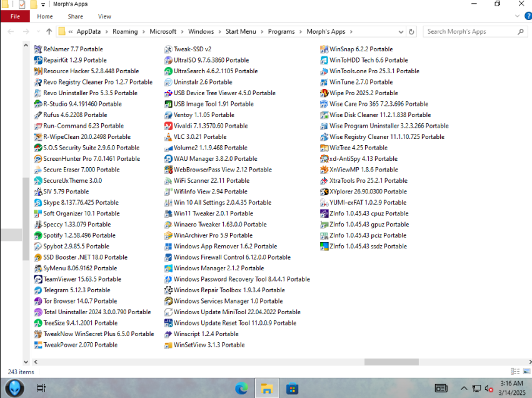Screen dimensions: 532x398
Task: Switch to large thumbnails view button
Action: (526, 372)
